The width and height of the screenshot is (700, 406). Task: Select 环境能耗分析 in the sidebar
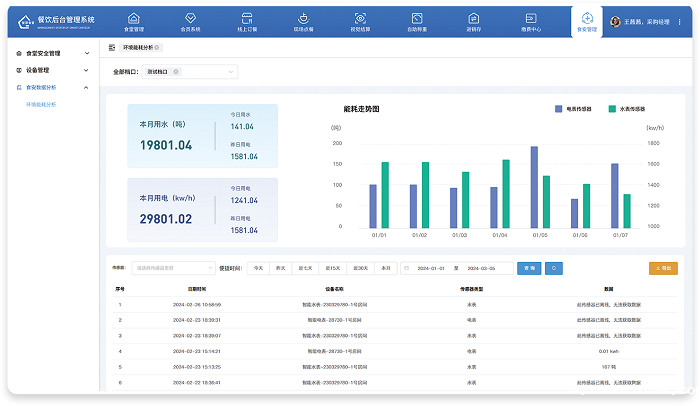(x=41, y=104)
